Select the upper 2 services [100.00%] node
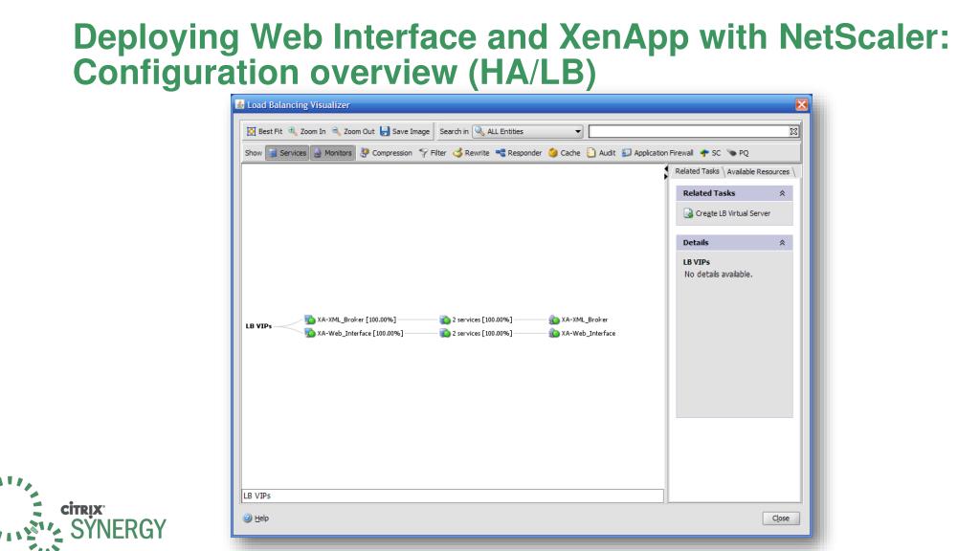The height and width of the screenshot is (551, 980). click(477, 320)
